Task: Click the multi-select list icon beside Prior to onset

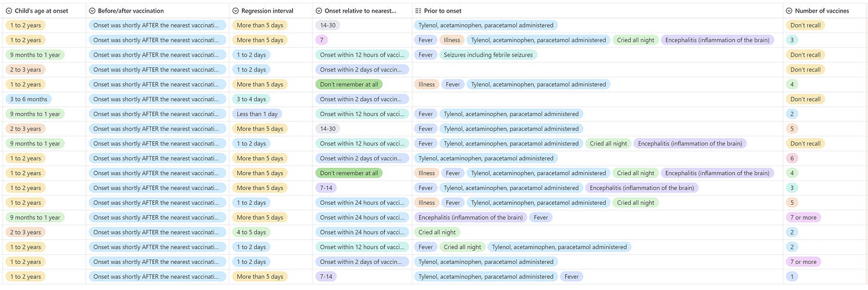Action: (x=418, y=11)
